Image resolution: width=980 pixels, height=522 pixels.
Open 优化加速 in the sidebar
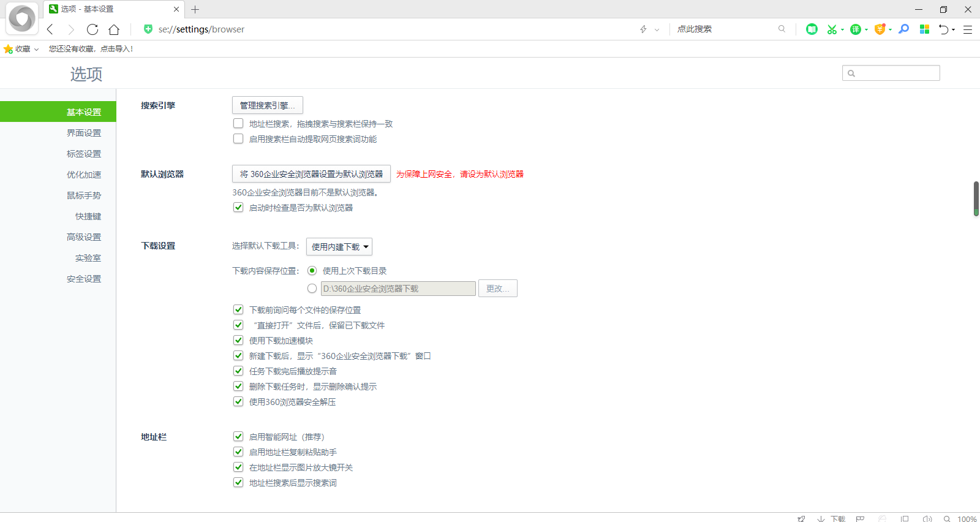[84, 175]
